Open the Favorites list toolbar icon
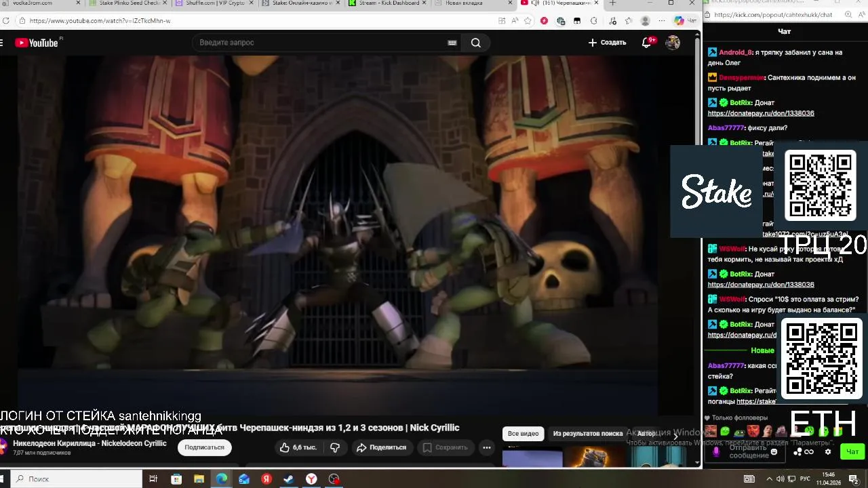This screenshot has height=488, width=868. click(628, 21)
